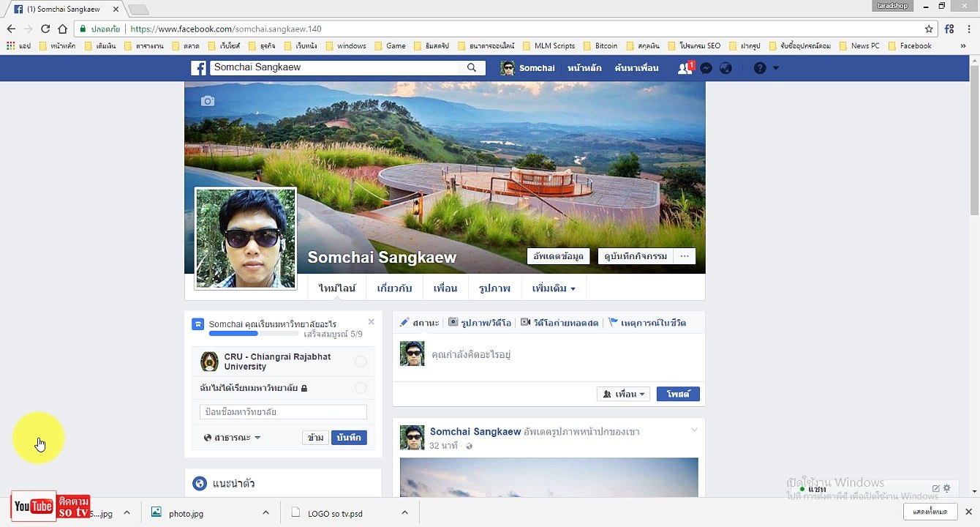Dismiss the university question card

click(x=371, y=321)
